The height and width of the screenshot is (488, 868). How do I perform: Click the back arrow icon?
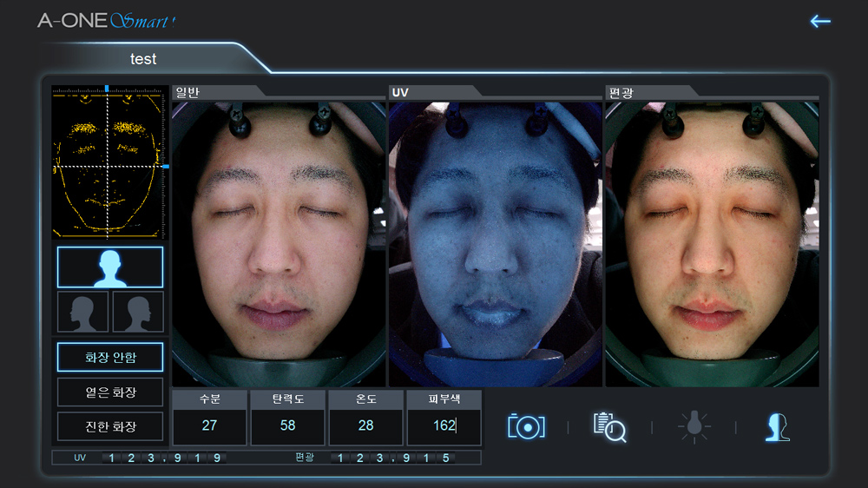[x=819, y=22]
